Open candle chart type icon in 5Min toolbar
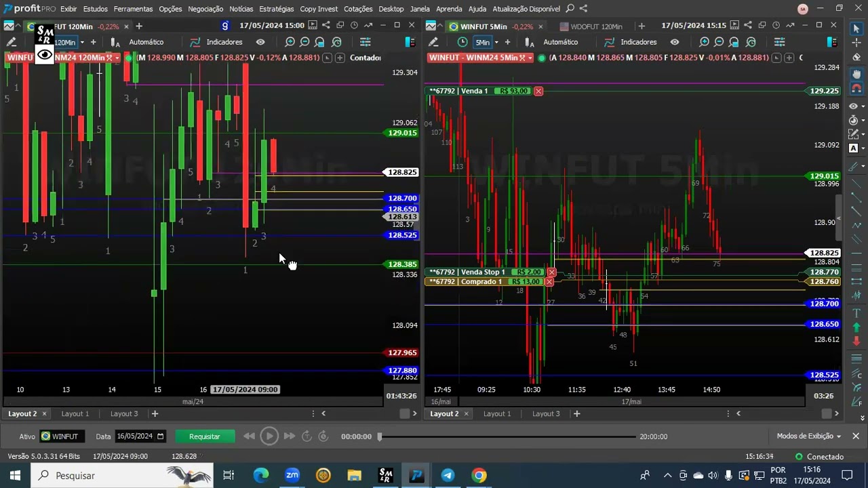 point(530,42)
